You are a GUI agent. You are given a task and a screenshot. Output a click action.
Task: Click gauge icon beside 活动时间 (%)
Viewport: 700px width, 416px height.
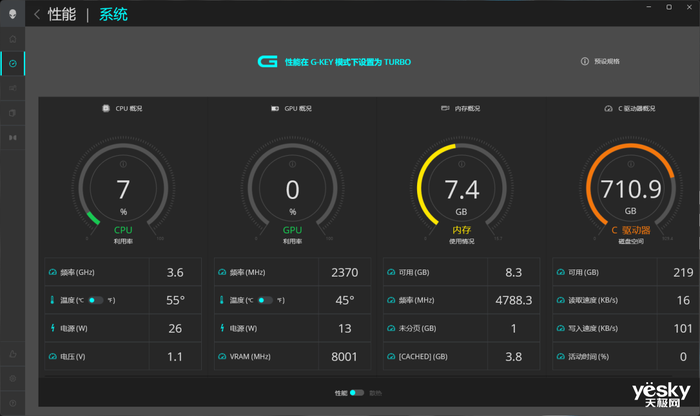click(x=560, y=356)
